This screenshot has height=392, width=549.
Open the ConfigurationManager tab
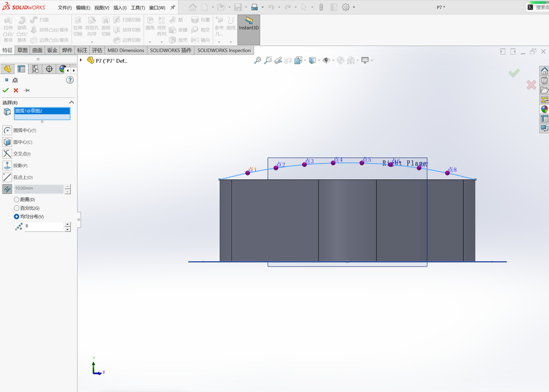(x=35, y=69)
